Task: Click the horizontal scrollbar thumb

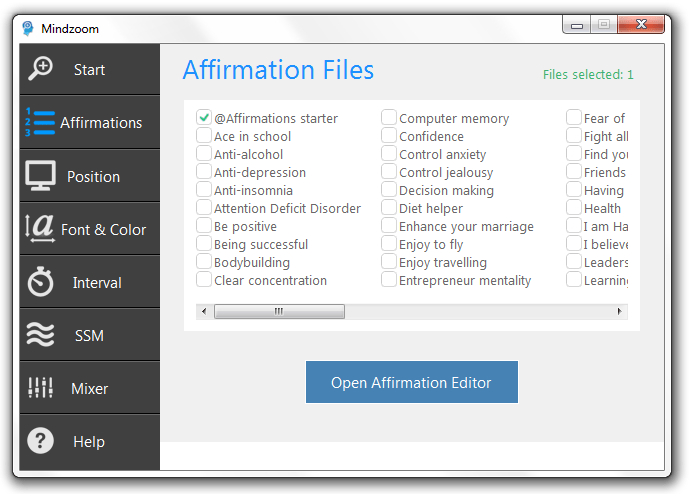Action: tap(279, 312)
